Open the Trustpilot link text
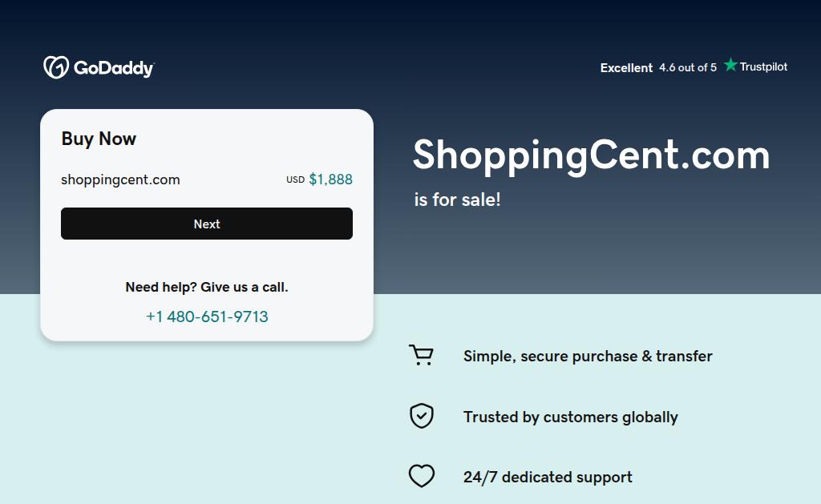 tap(763, 67)
